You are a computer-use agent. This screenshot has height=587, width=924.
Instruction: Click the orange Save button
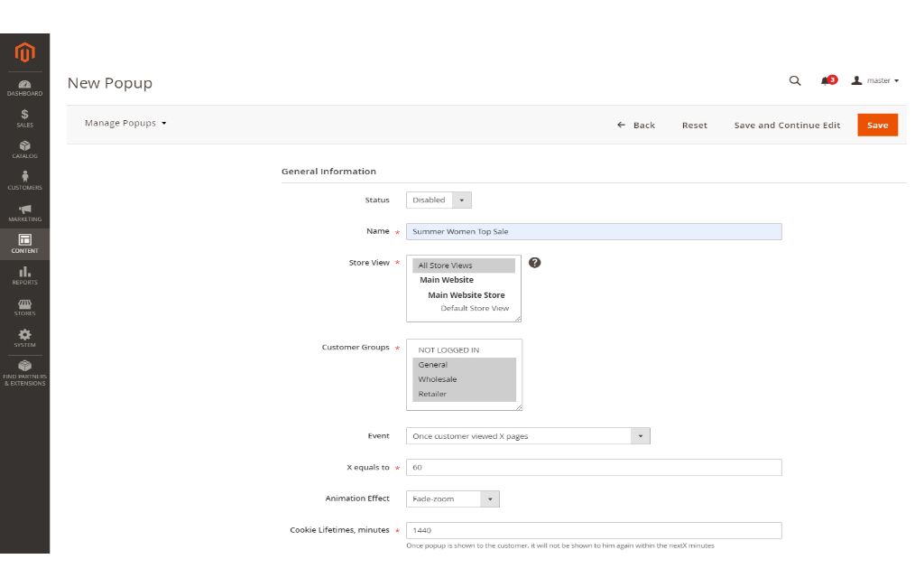tap(877, 125)
